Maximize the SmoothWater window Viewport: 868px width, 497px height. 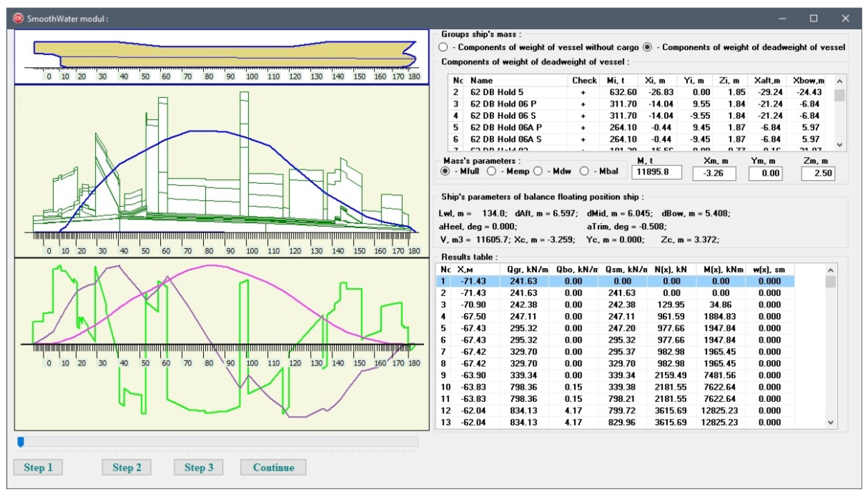point(813,18)
